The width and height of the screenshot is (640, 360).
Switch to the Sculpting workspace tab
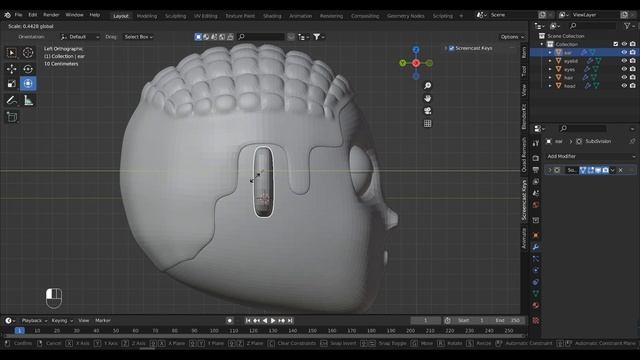[176, 16]
